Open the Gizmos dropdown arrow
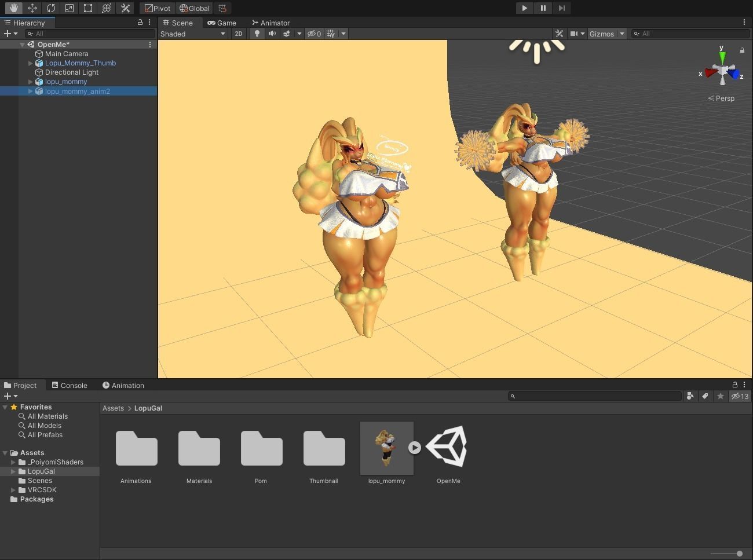This screenshot has width=753, height=560. pos(622,34)
